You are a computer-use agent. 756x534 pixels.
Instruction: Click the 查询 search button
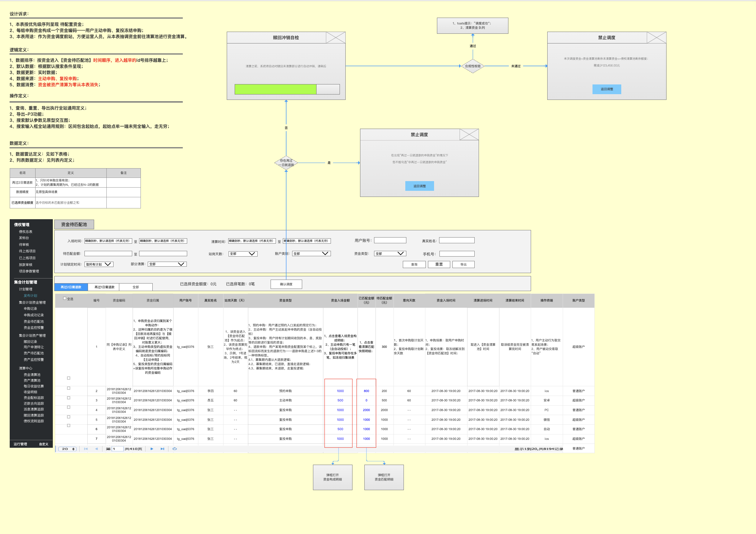click(x=414, y=264)
